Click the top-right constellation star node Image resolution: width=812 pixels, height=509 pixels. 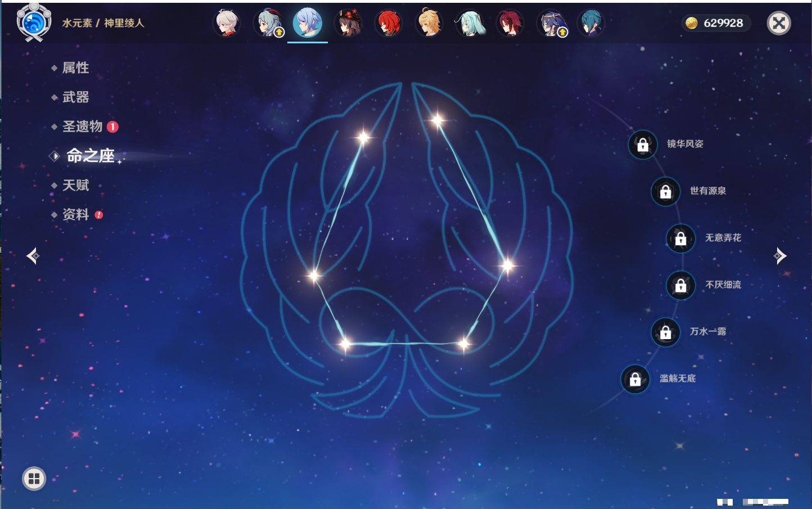(x=437, y=119)
